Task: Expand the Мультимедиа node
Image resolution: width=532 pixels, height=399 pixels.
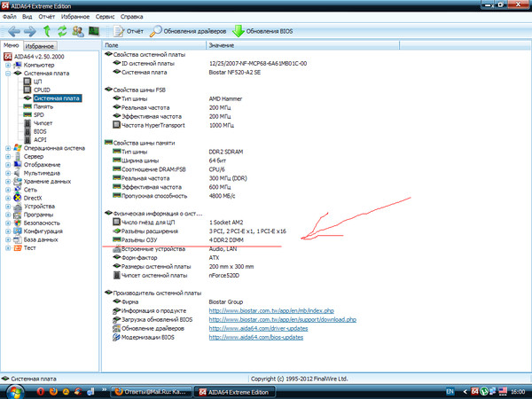Action: [x=8, y=173]
